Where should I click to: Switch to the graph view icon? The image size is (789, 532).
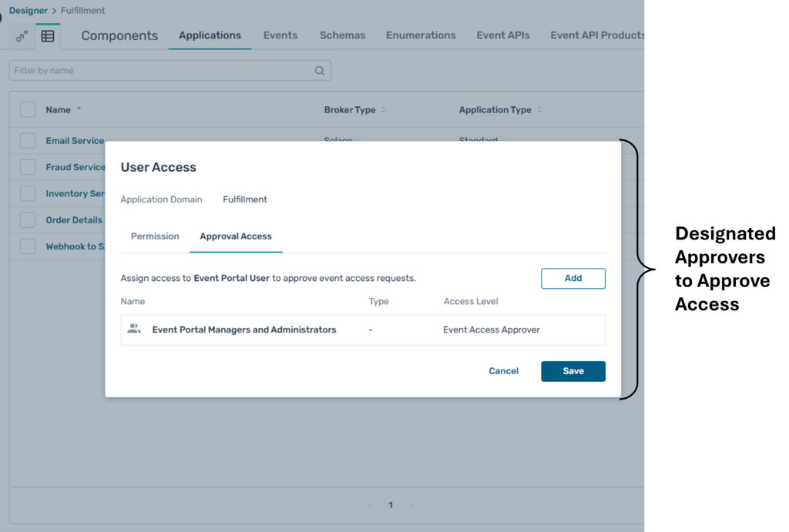click(x=22, y=36)
